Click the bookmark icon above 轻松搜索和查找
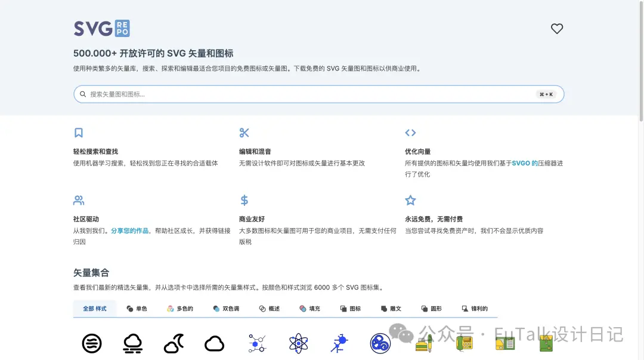This screenshot has height=360, width=644. click(79, 133)
